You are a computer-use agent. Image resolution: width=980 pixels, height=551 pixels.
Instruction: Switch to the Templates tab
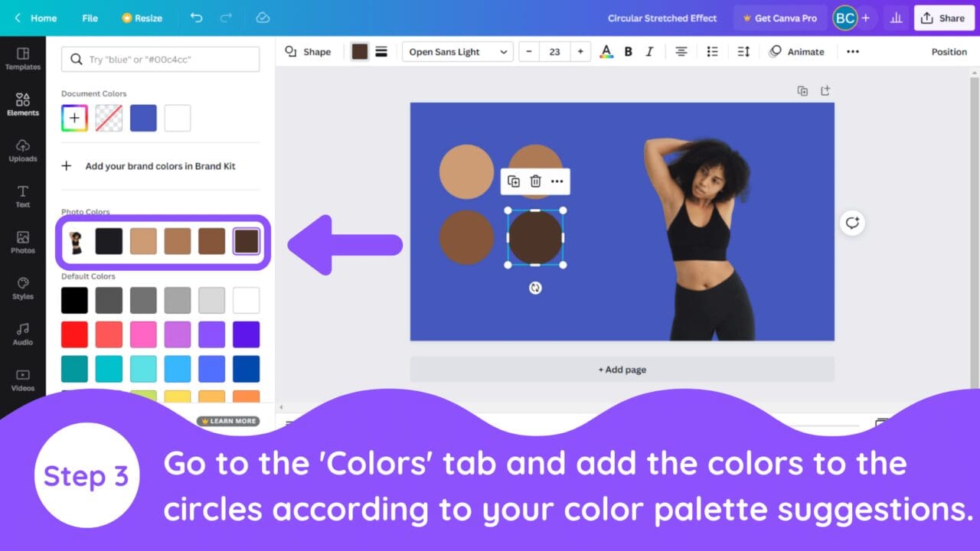[23, 59]
